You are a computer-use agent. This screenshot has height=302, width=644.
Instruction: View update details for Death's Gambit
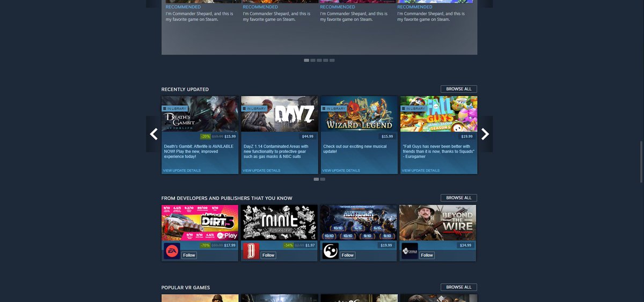(x=182, y=171)
